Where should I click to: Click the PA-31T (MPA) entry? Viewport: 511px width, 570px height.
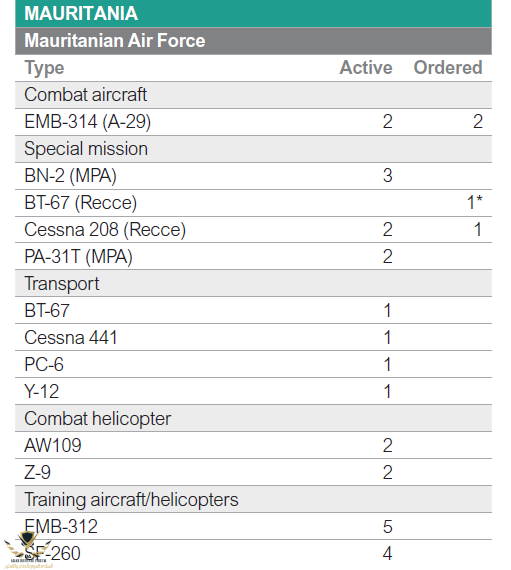(x=79, y=257)
